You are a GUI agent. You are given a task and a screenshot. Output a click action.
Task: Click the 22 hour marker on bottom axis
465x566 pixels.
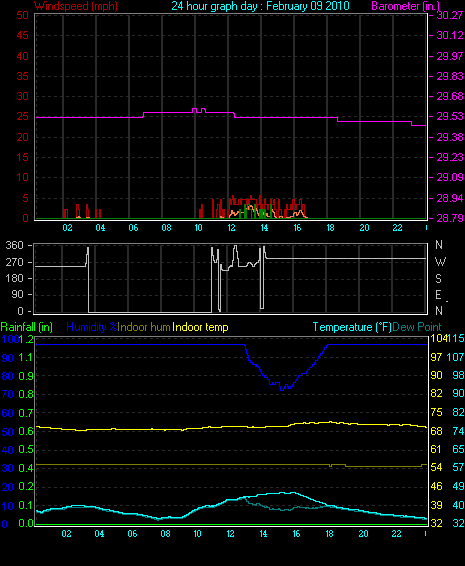396,534
